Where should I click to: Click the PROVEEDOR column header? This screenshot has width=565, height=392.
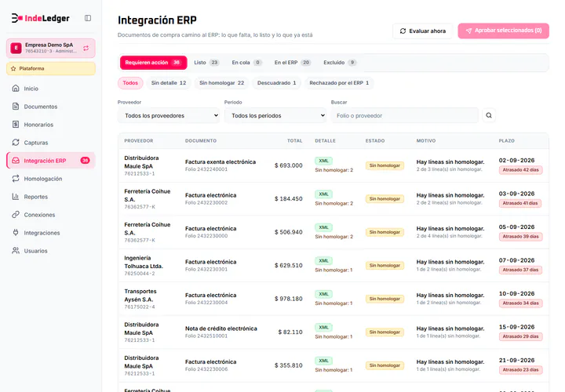coord(139,141)
